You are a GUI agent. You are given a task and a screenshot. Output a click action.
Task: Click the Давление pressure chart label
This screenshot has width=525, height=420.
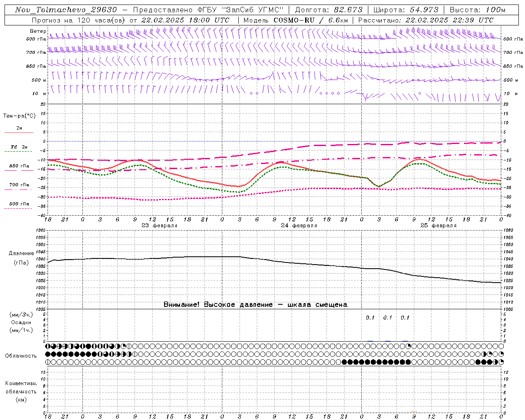[x=21, y=253]
